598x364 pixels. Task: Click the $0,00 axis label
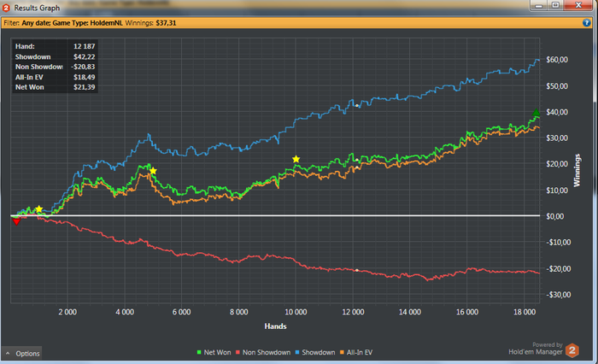(x=555, y=216)
